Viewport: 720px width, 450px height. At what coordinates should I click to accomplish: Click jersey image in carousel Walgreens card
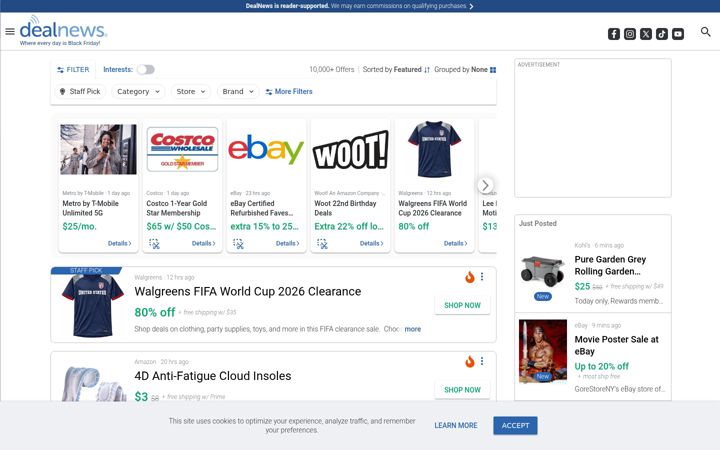coord(434,149)
